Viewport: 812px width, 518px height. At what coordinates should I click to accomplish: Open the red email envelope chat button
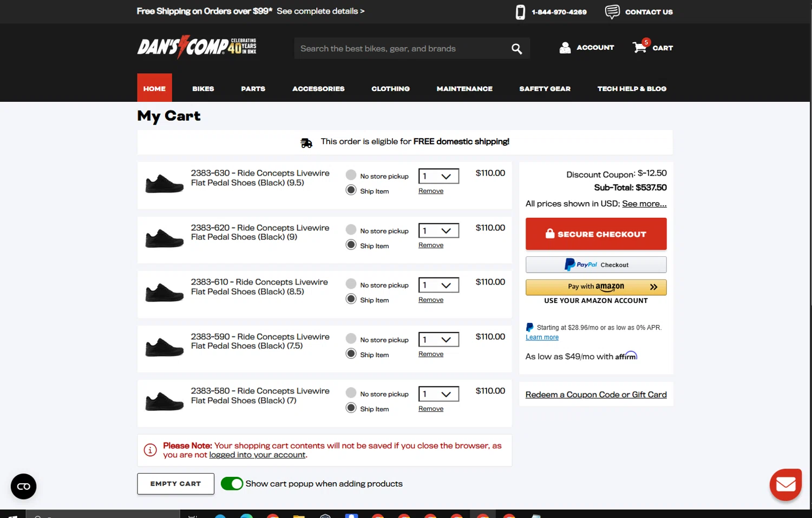coord(785,484)
